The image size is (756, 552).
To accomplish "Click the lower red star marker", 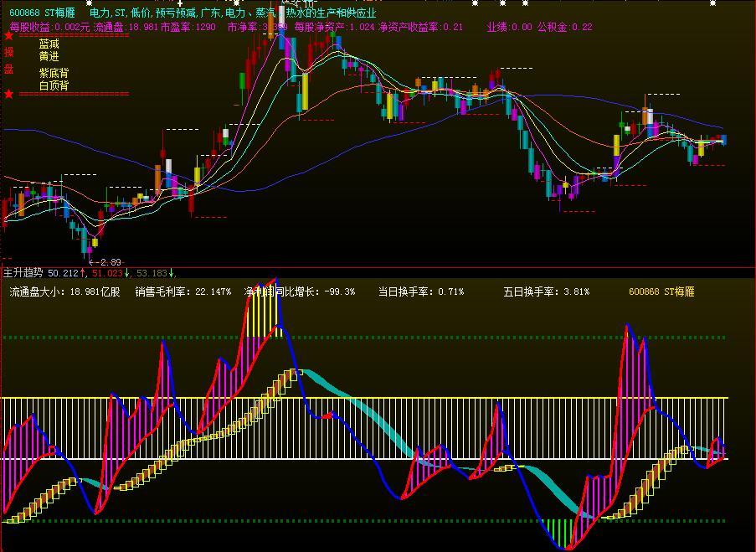I will pos(9,94).
